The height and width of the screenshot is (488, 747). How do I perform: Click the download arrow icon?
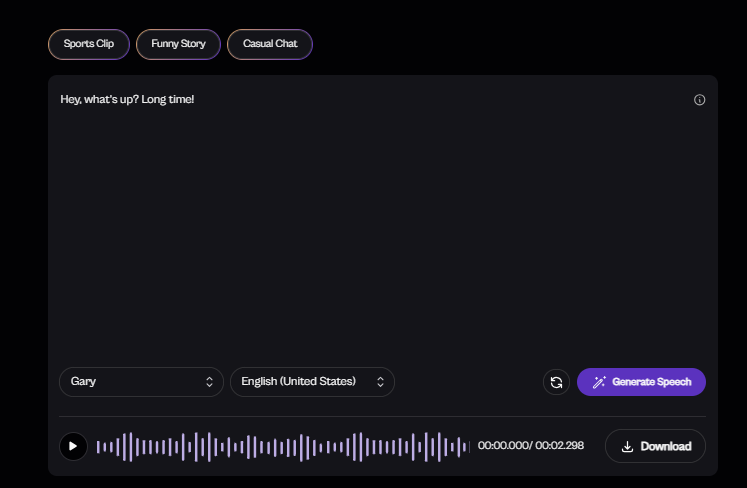627,446
